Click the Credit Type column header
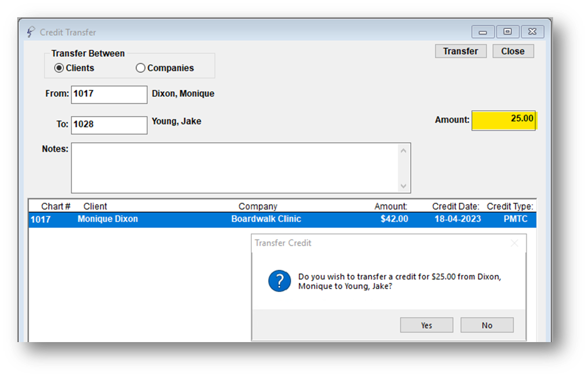588x377 pixels. [x=510, y=206]
